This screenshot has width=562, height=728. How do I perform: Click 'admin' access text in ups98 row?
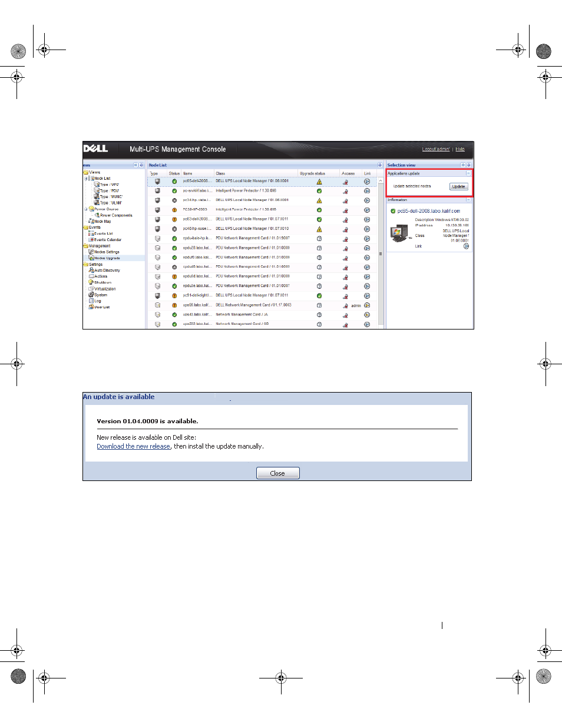click(x=356, y=305)
